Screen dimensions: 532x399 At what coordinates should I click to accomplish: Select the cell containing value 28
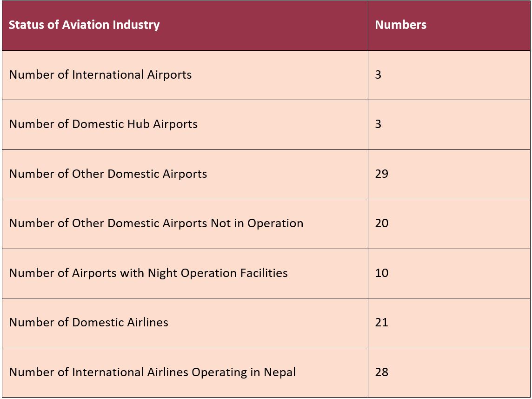pos(381,372)
